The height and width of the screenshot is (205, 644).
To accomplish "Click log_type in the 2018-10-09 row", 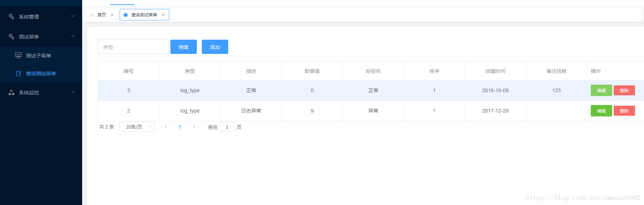I will pos(190,90).
